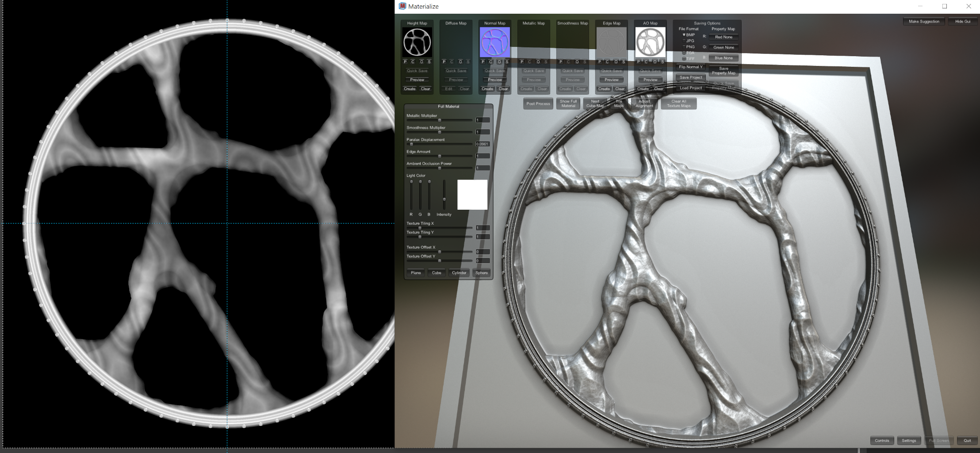Adjust the Paralax Displacement slider
The height and width of the screenshot is (453, 980).
[x=440, y=144]
